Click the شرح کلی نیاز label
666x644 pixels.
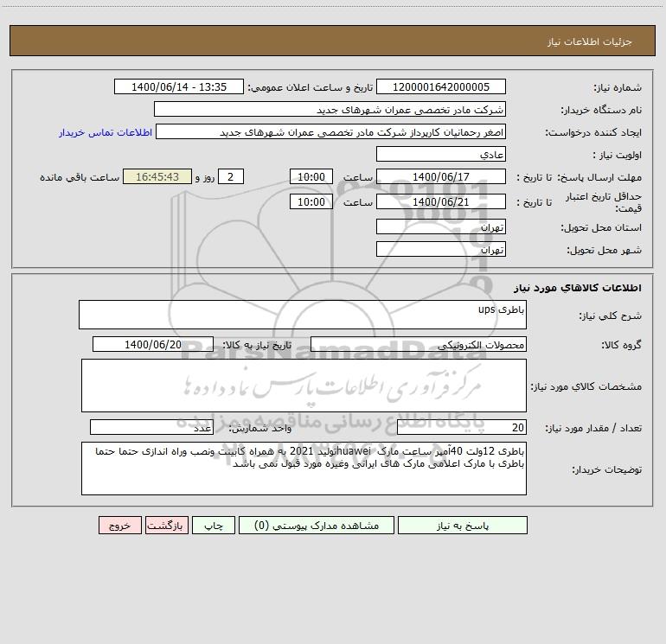611,316
